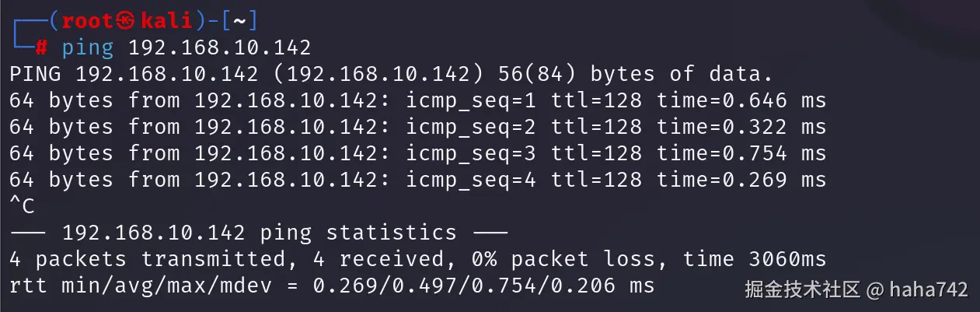Image resolution: width=980 pixels, height=312 pixels.
Task: Click the red hash prompt symbol
Action: coord(41,48)
